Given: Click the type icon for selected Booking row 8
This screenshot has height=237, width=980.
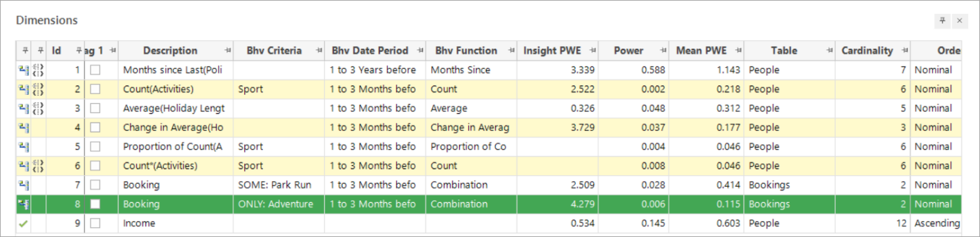Looking at the screenshot, I should click(x=24, y=204).
